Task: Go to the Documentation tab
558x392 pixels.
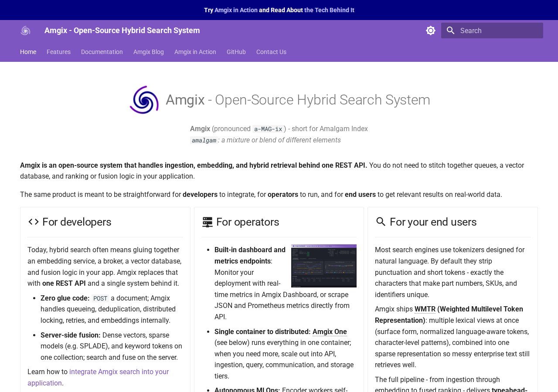Action: pyautogui.click(x=102, y=52)
